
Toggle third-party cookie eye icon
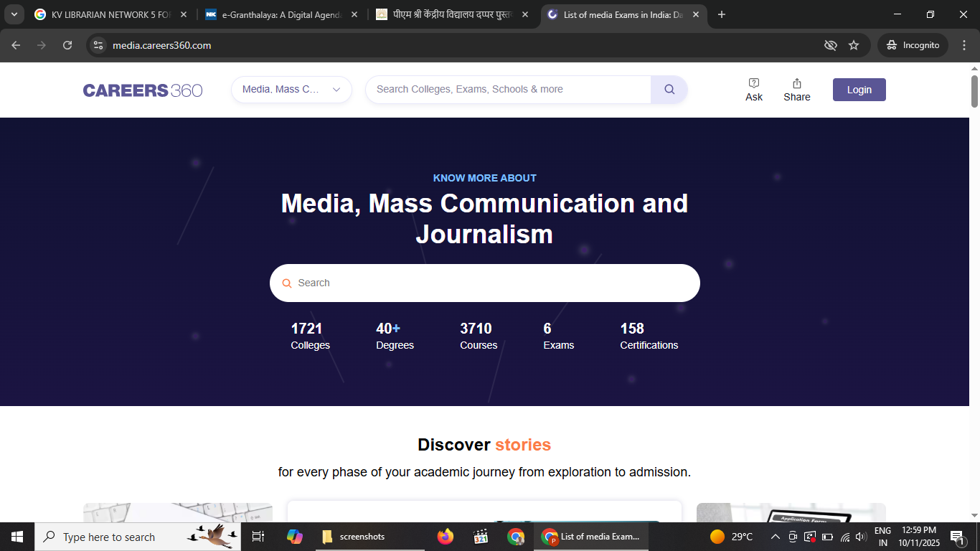click(830, 45)
